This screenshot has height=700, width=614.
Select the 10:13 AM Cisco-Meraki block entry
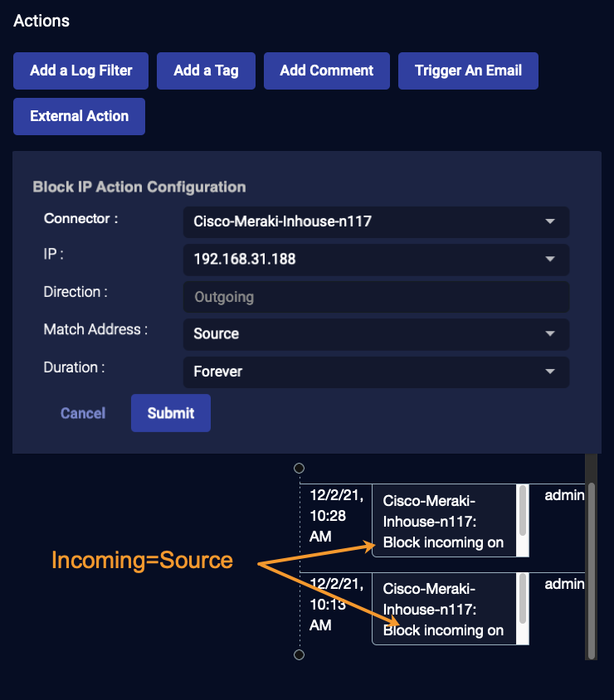click(444, 609)
